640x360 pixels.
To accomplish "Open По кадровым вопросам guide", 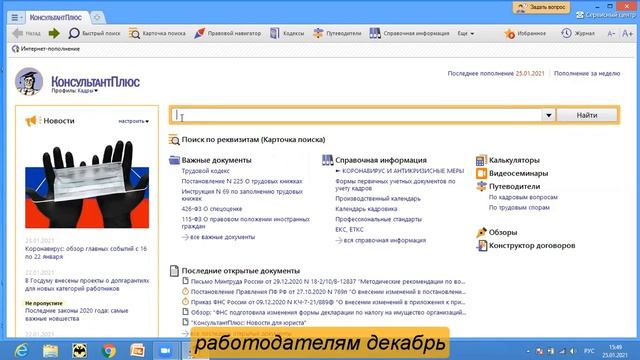I will tap(523, 197).
